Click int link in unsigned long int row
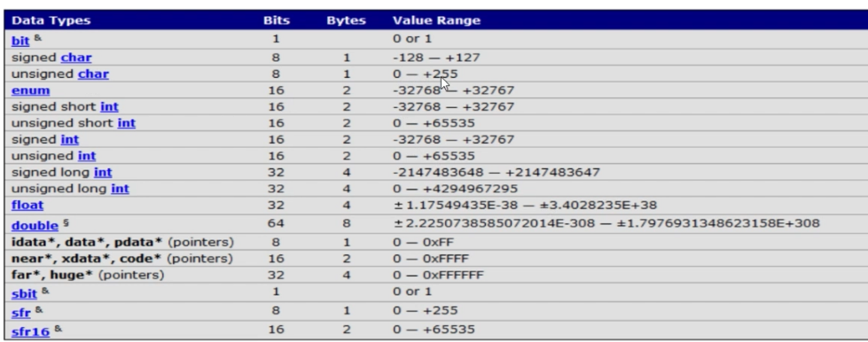This screenshot has height=342, width=868. pyautogui.click(x=120, y=189)
